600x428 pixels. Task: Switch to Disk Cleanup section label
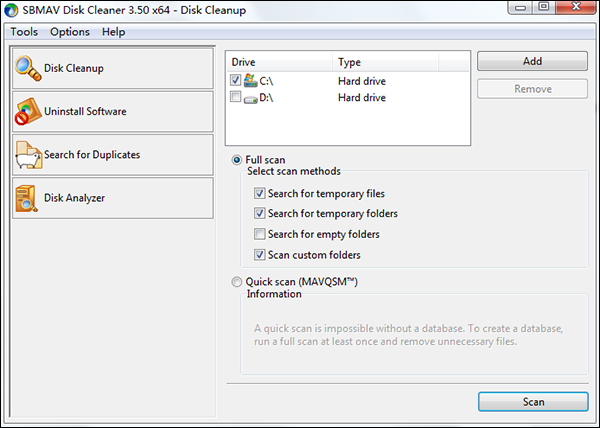[74, 68]
